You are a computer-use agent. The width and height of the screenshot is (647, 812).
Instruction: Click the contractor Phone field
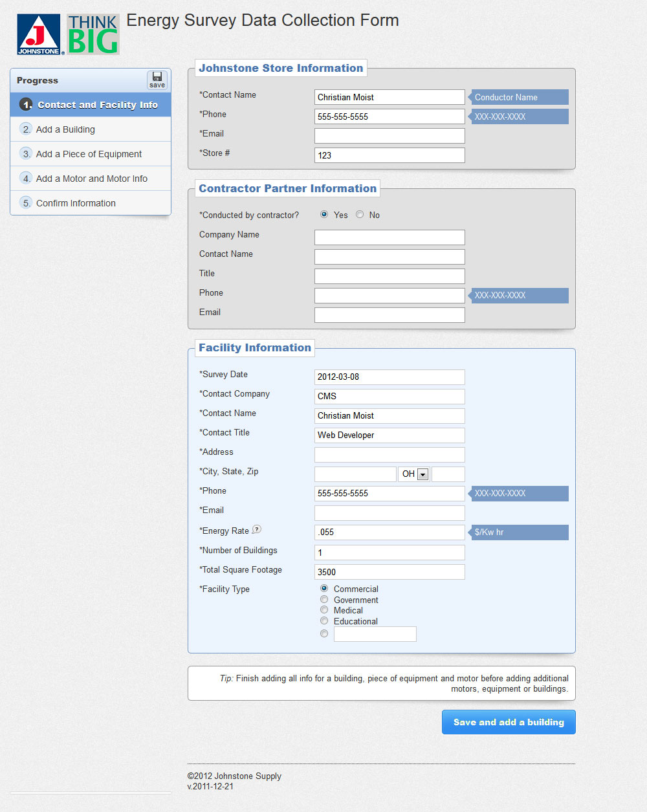tap(389, 296)
